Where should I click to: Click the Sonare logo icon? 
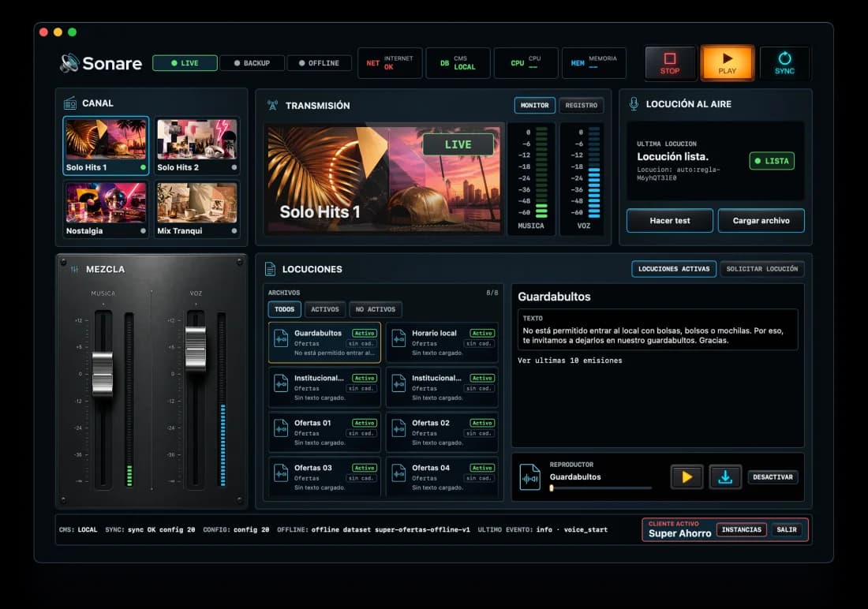pos(69,63)
